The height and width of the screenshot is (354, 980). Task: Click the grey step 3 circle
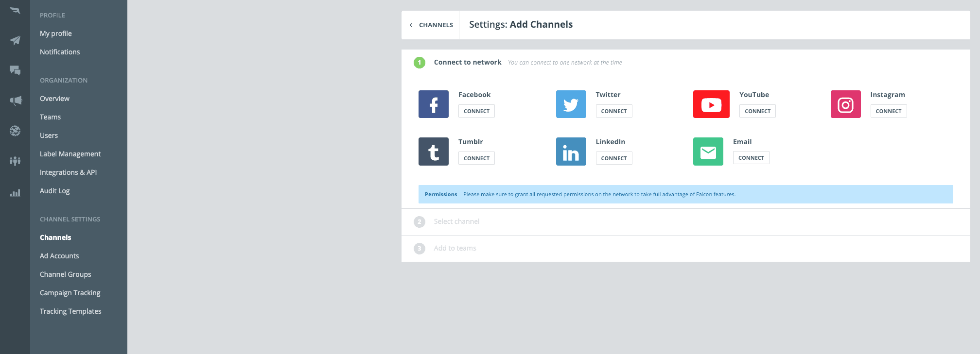point(420,249)
